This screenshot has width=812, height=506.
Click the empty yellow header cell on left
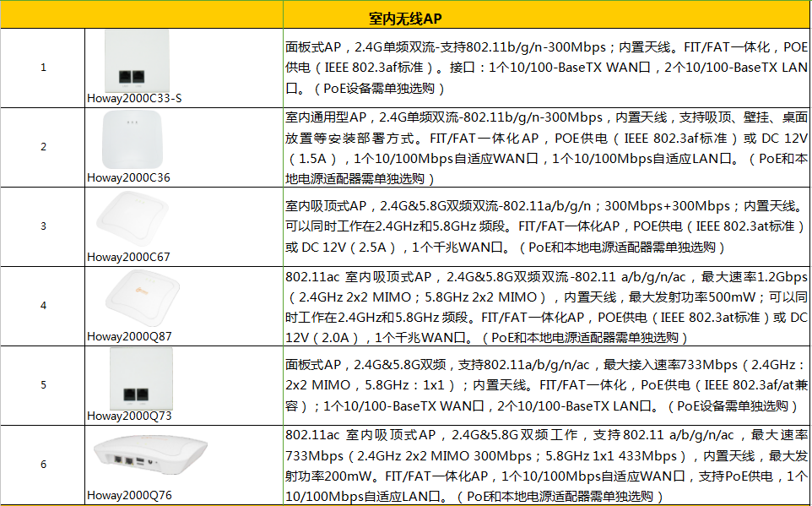(x=141, y=18)
